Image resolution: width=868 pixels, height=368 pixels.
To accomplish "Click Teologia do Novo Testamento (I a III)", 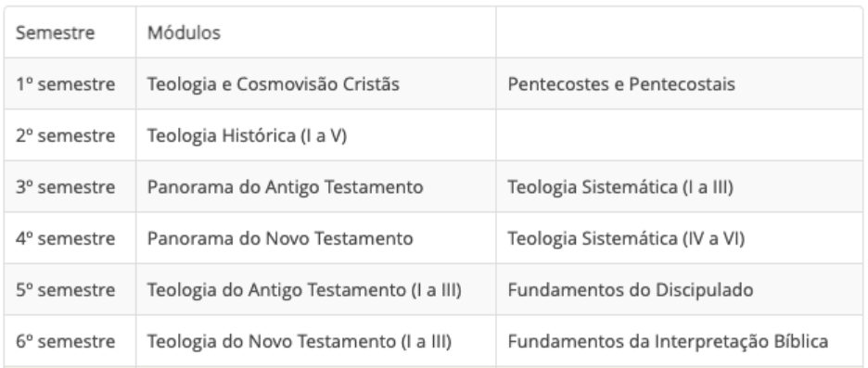I will pyautogui.click(x=300, y=341).
